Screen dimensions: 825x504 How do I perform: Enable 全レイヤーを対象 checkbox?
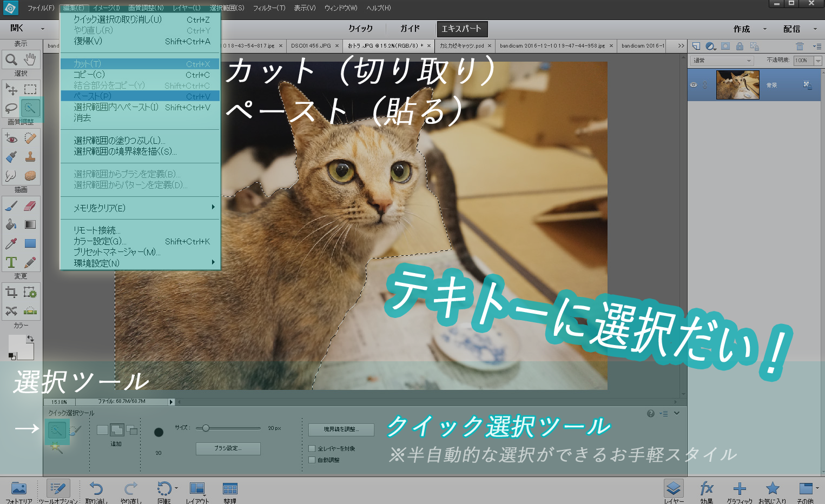312,448
